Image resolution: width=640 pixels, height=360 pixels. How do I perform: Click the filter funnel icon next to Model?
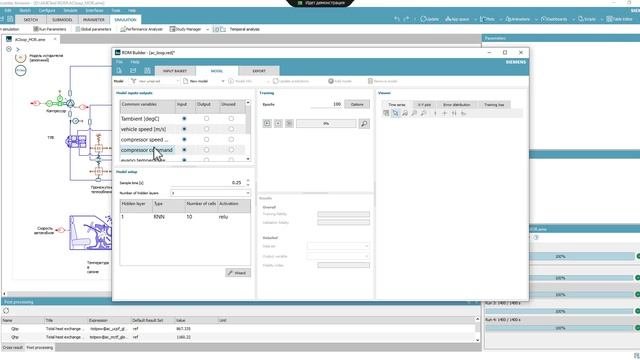133,81
